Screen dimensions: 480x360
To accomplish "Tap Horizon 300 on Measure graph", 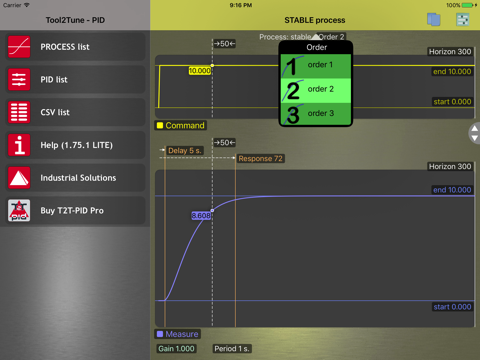I will (x=450, y=166).
